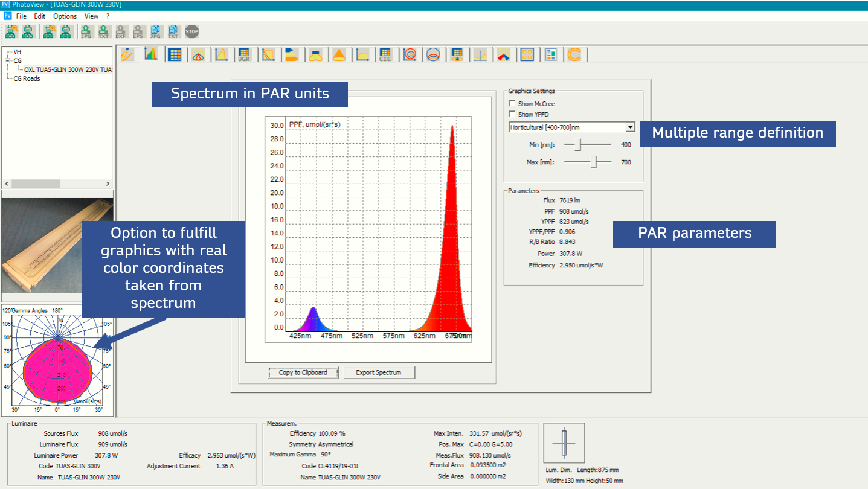Screen dimensions: 868x489
Task: Click the green JPG export icon
Action: coord(86,31)
